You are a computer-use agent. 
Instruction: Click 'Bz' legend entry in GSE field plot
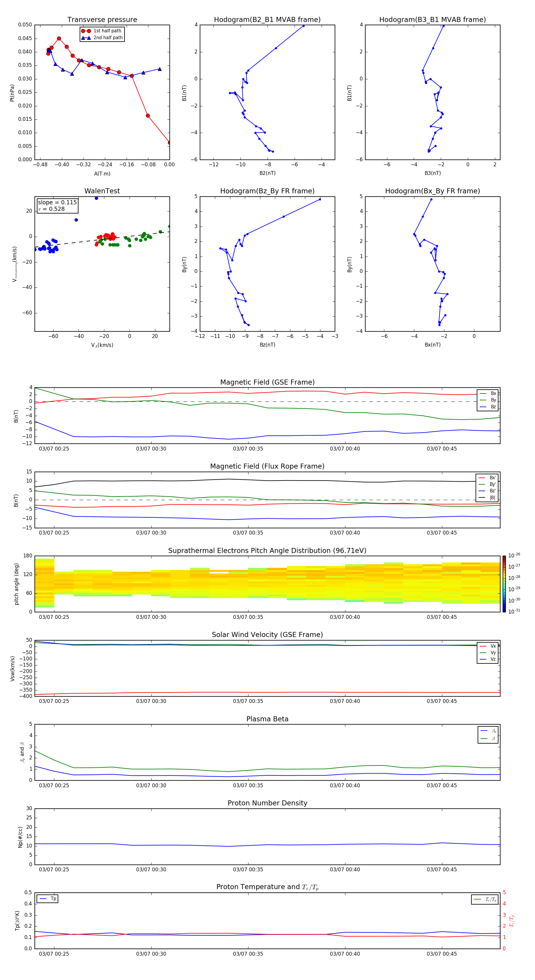point(488,407)
